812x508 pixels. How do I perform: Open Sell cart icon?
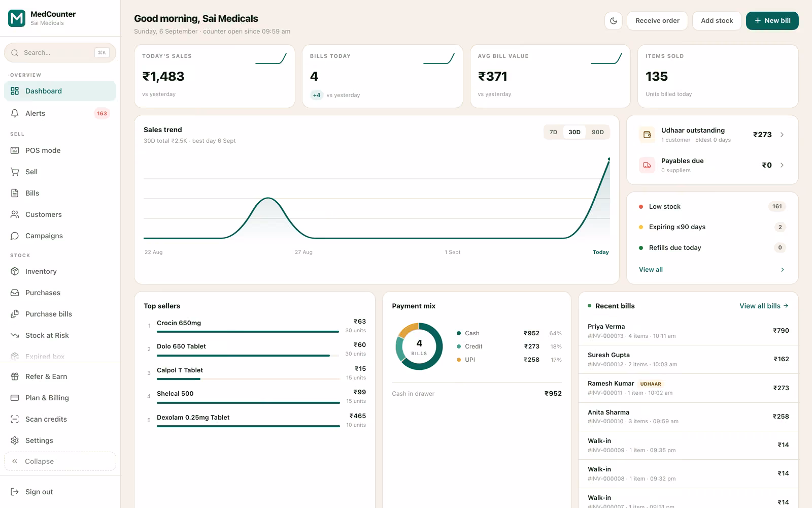[15, 172]
